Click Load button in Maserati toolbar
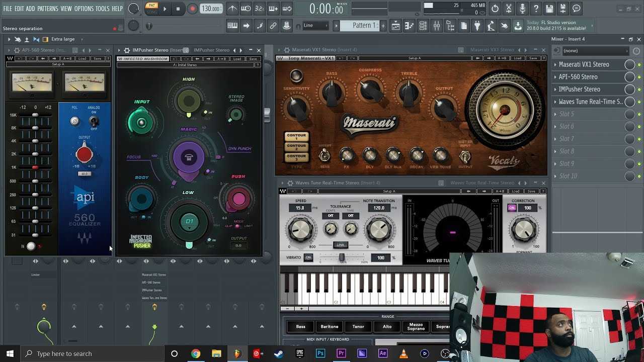 [x=517, y=58]
